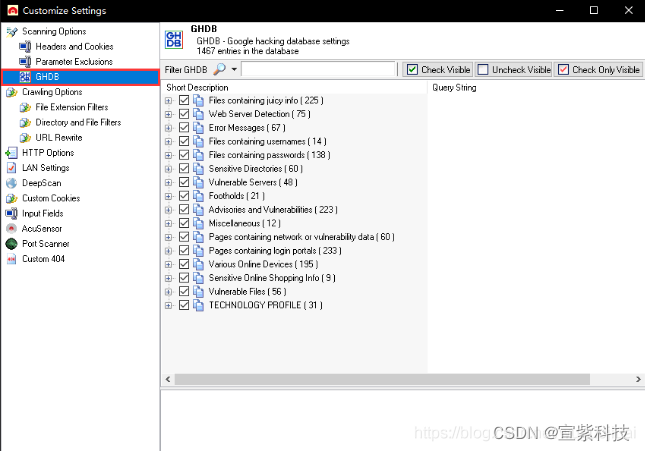Open the Port Scanner settings page
This screenshot has height=451, width=645.
point(46,244)
